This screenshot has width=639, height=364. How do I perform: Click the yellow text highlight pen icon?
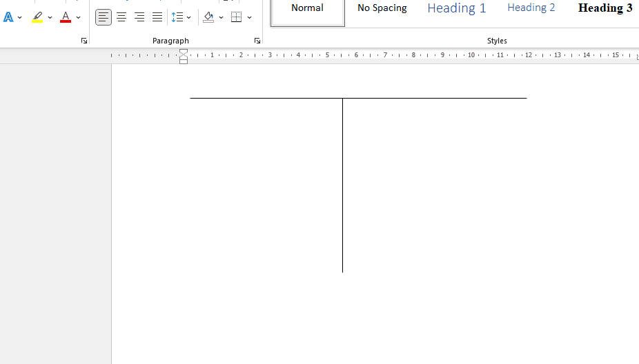pyautogui.click(x=37, y=17)
